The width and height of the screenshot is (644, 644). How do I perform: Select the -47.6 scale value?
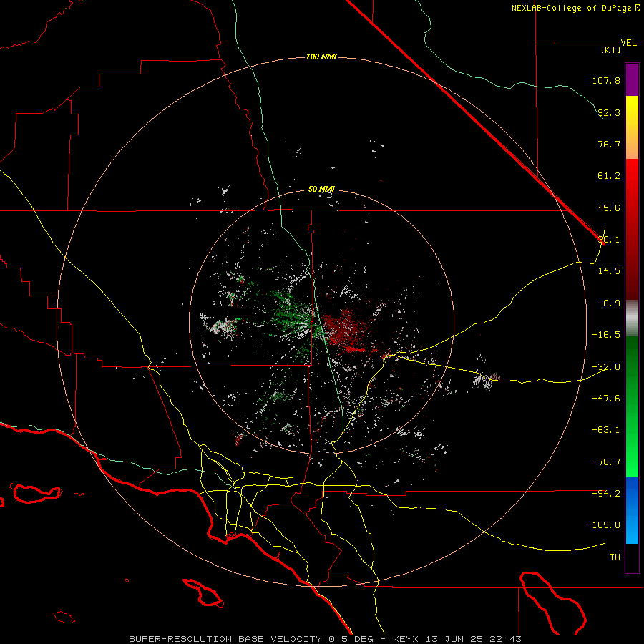pos(606,399)
